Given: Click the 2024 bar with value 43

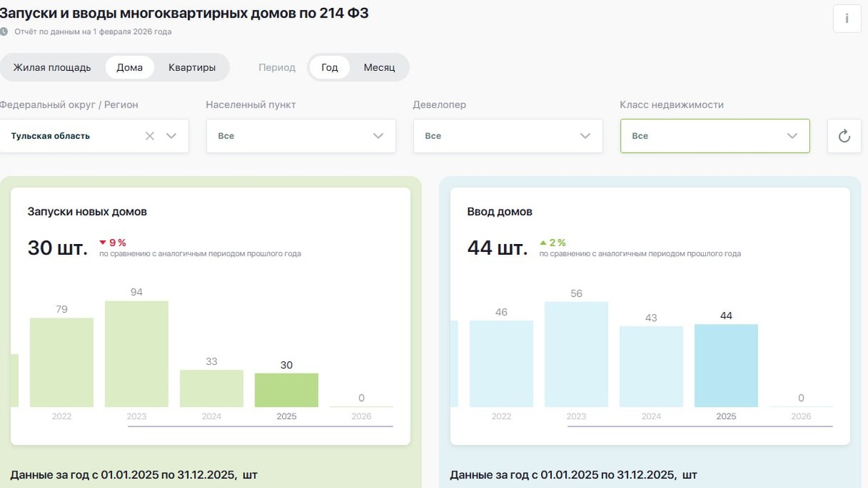Looking at the screenshot, I should 651,366.
